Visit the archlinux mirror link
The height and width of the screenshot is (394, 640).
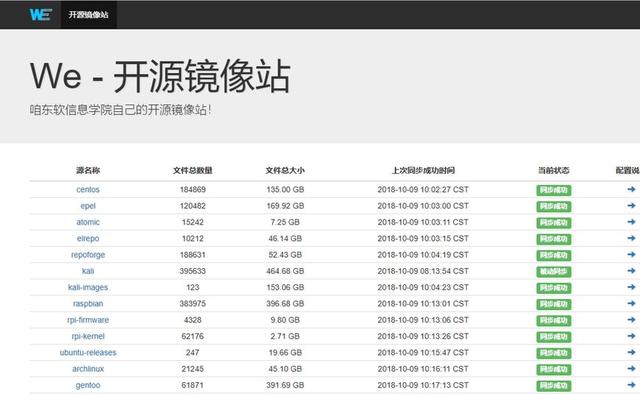(x=88, y=369)
